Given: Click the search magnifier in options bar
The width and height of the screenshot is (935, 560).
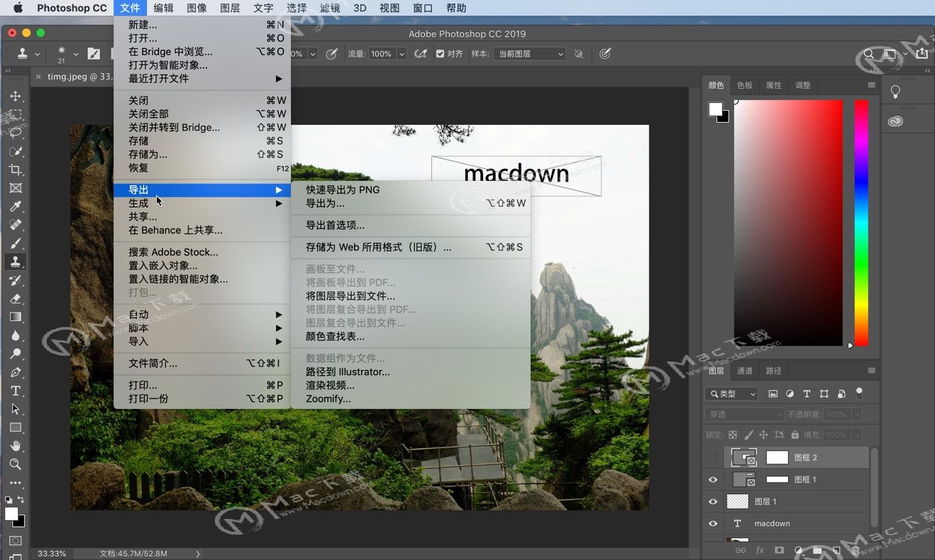Looking at the screenshot, I should [869, 54].
